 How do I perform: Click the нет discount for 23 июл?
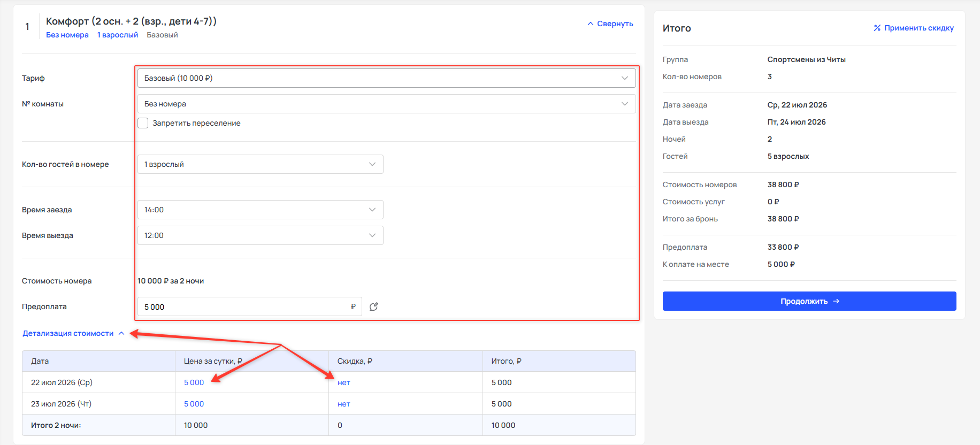tap(344, 404)
